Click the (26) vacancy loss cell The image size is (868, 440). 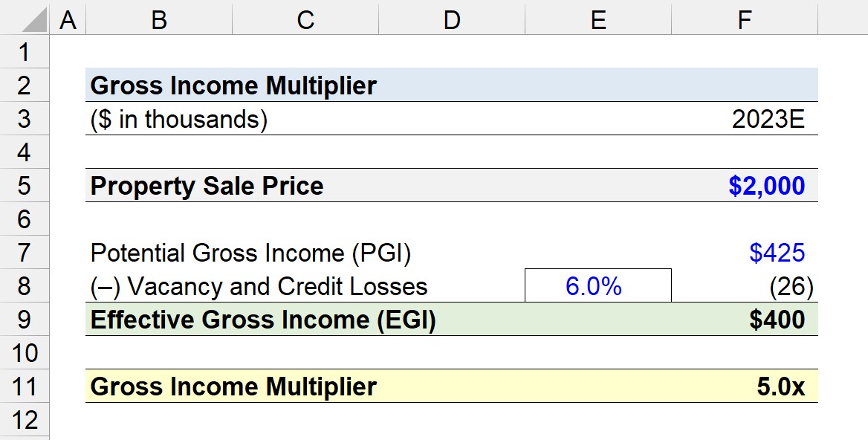tap(745, 285)
